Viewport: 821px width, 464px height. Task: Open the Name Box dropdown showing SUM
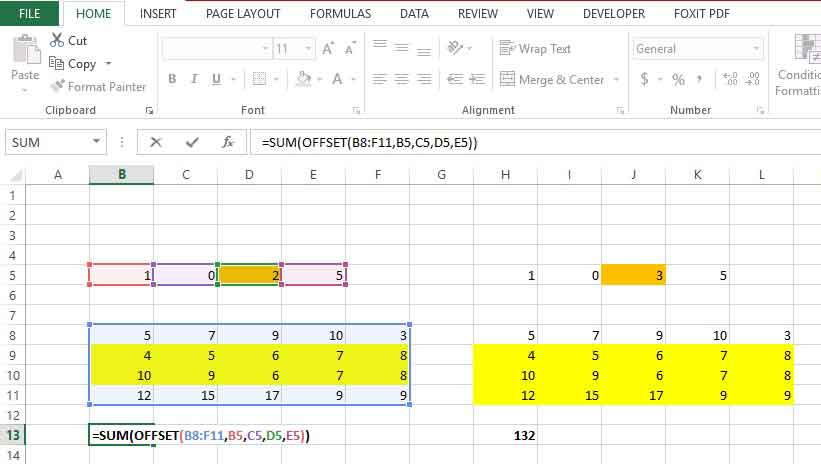pyautogui.click(x=97, y=142)
